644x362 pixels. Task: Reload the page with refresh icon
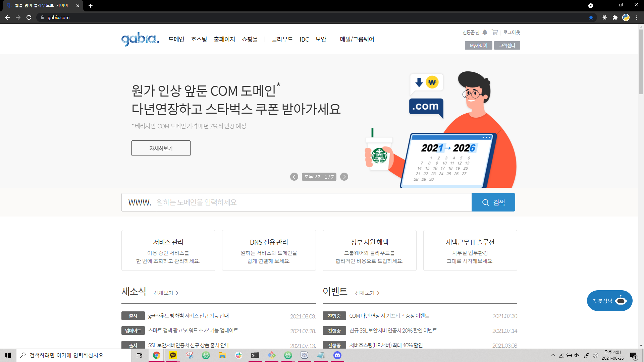(29, 17)
